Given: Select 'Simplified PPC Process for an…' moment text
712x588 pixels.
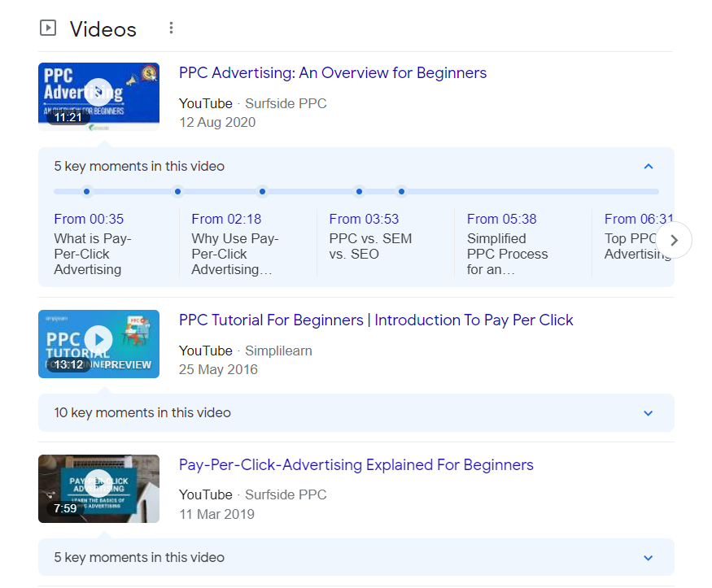Looking at the screenshot, I should pos(507,254).
